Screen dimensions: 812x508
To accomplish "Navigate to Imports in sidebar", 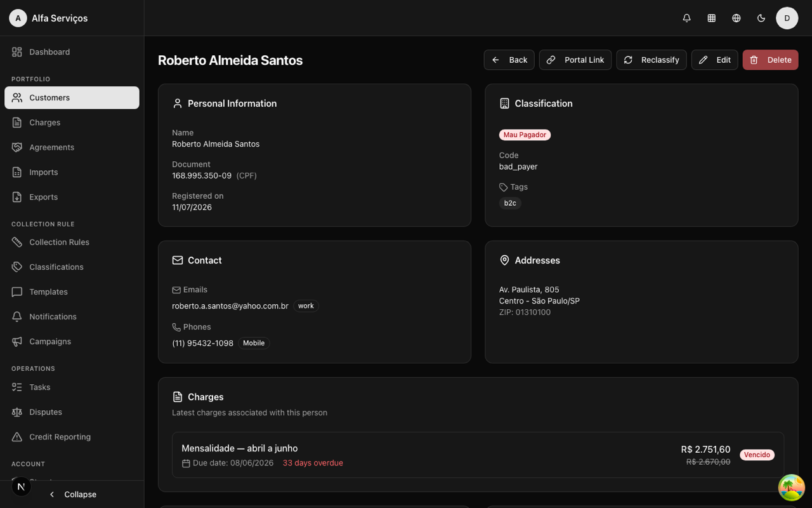I will 72,172.
